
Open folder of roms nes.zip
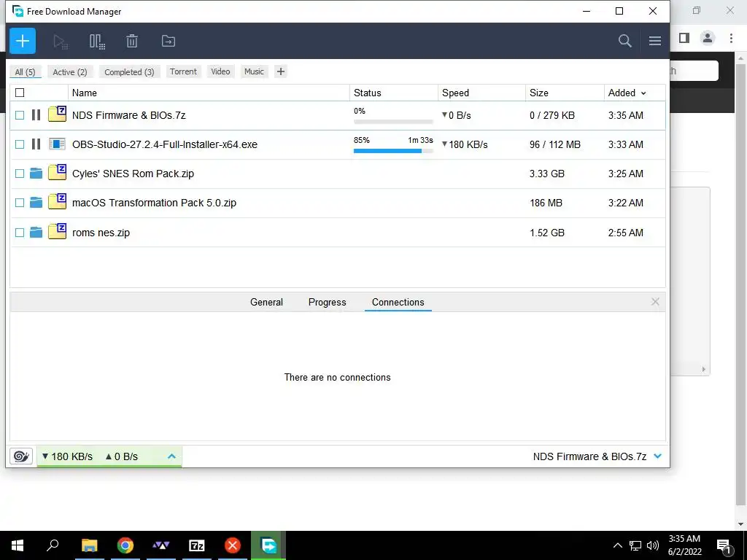[x=36, y=233]
